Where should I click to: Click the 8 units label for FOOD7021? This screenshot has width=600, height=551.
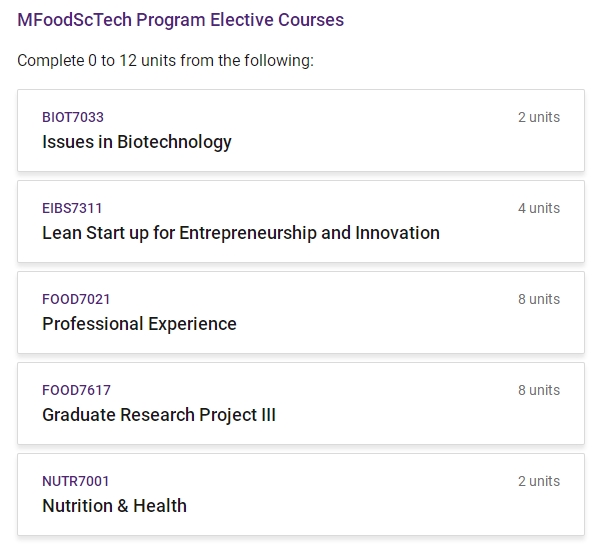tap(539, 299)
